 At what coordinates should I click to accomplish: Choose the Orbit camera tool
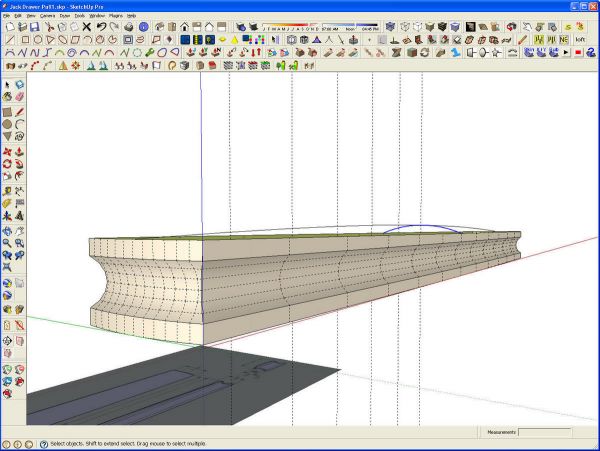pyautogui.click(x=7, y=231)
